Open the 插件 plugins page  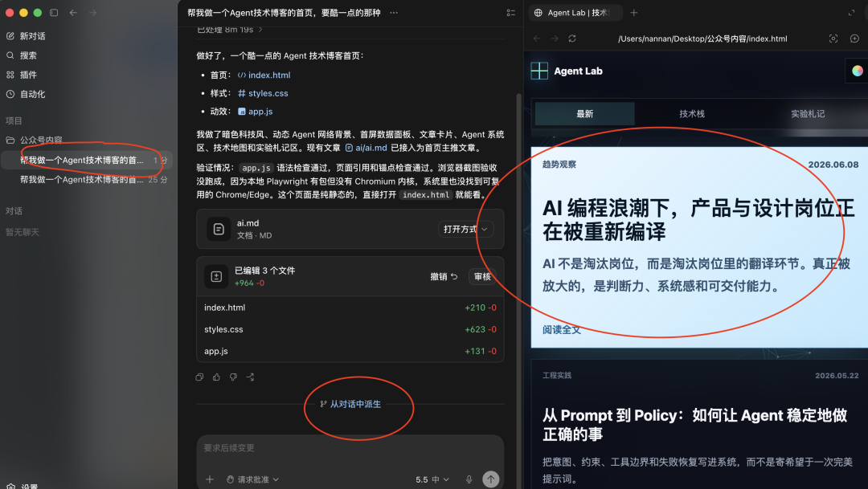(x=22, y=75)
